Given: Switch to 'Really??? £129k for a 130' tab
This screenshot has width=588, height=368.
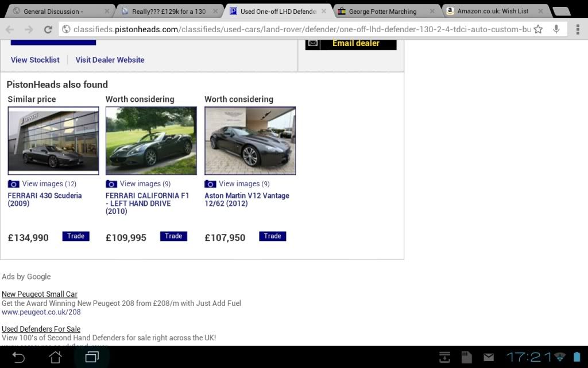Looking at the screenshot, I should 169,11.
